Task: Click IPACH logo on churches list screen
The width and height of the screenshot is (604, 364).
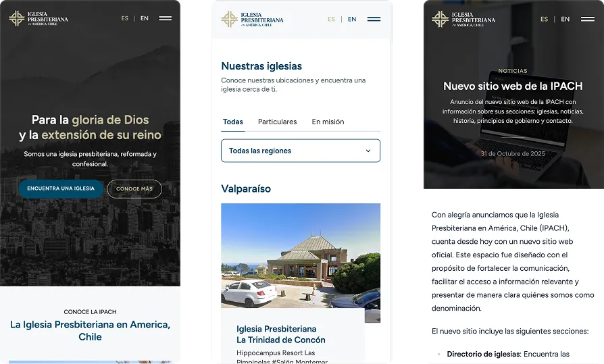Action: pyautogui.click(x=253, y=20)
